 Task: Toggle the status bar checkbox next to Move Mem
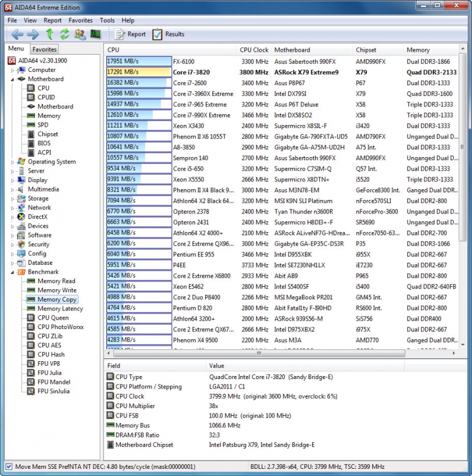(9, 466)
